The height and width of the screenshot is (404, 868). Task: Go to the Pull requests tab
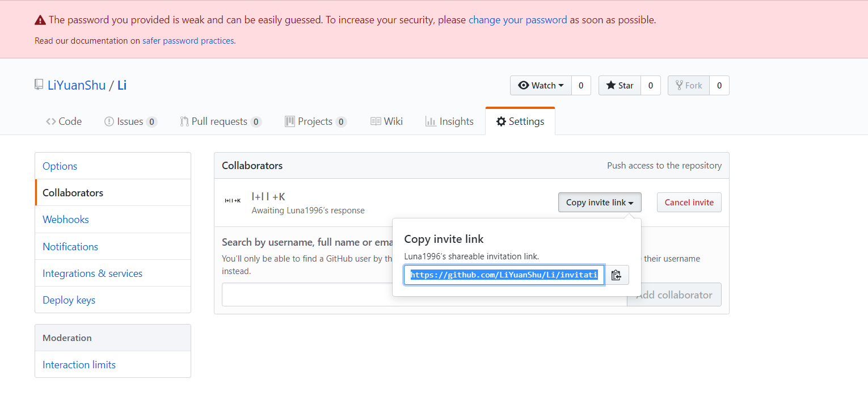220,121
